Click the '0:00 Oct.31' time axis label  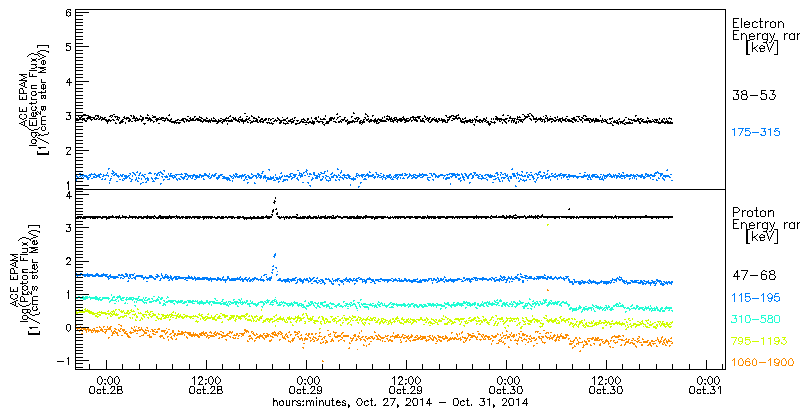pos(706,387)
